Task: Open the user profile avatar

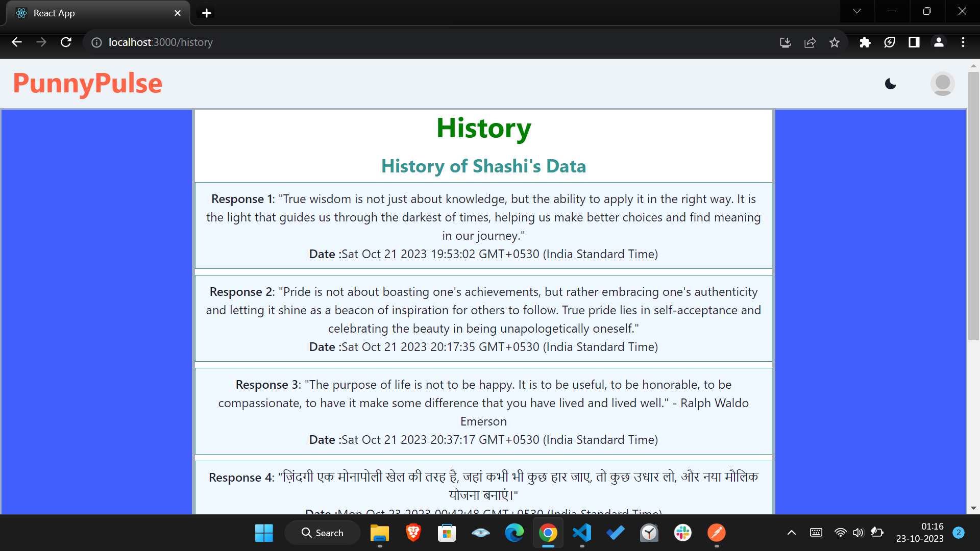Action: 942,84
